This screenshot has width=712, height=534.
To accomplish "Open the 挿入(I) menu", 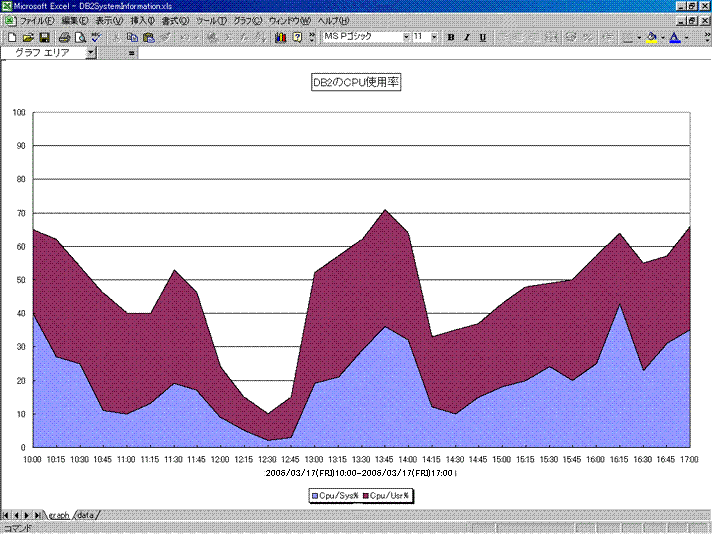I will pyautogui.click(x=143, y=21).
